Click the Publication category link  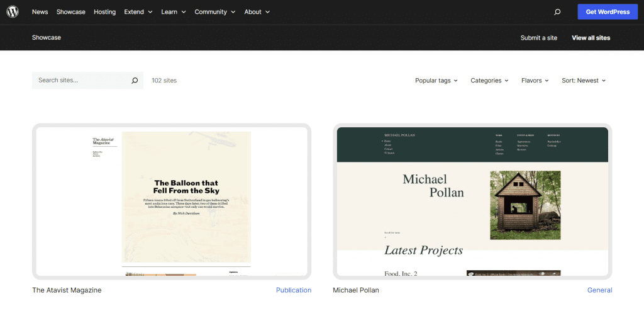click(294, 290)
